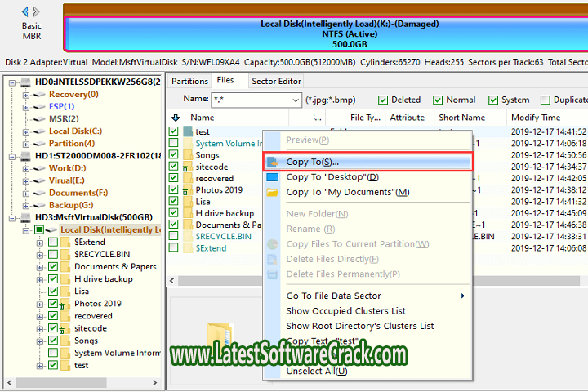Uncheck the Deleted filter checkbox
588x392 pixels.
pos(383,100)
